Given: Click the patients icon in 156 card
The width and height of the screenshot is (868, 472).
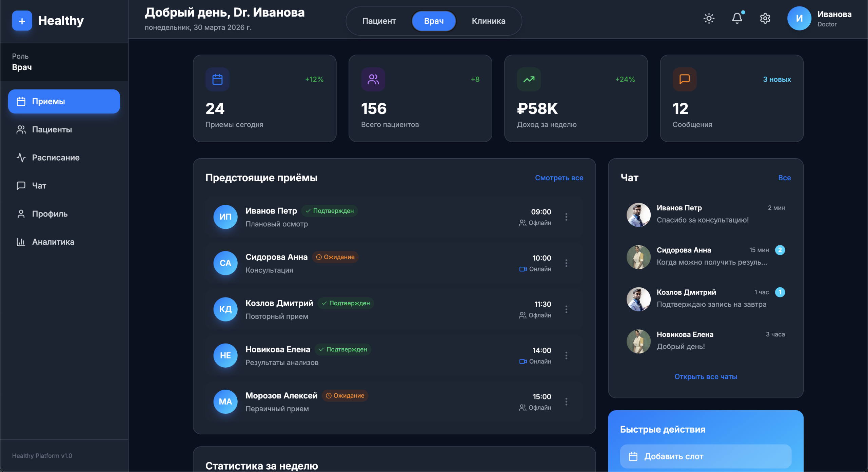Looking at the screenshot, I should [373, 79].
